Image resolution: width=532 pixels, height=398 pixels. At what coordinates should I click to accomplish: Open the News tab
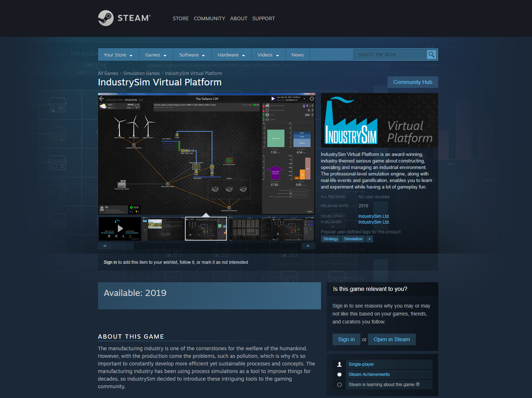[297, 55]
